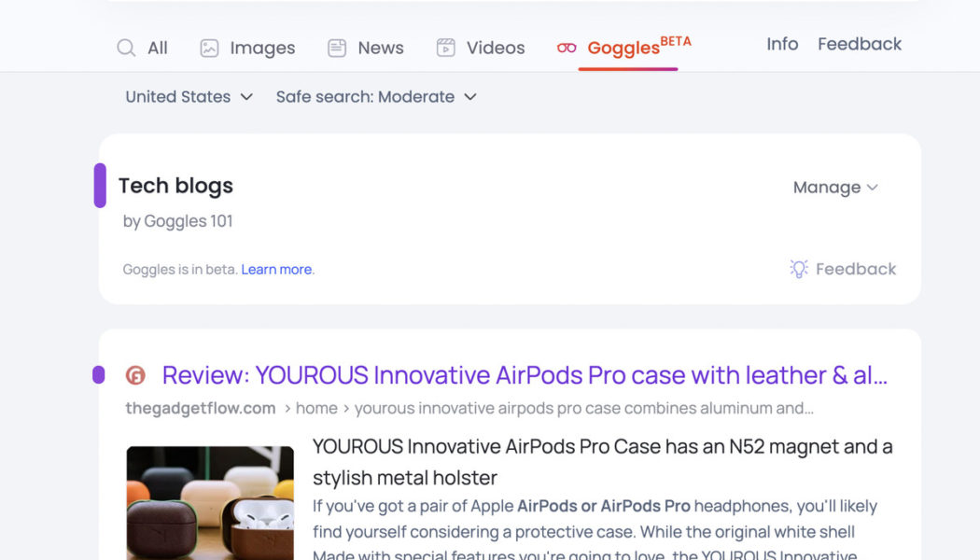Click the video player icon beside Videos

click(446, 47)
